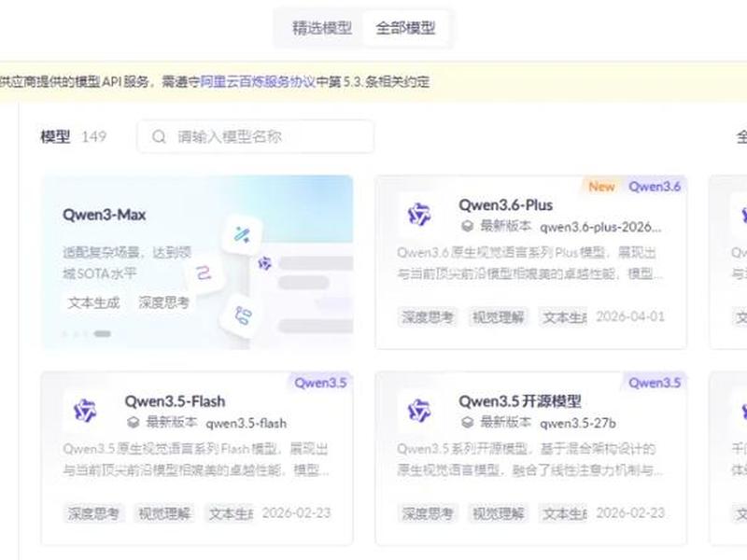Click the Qwen3.5 badge on Qwen3.5-Flash card
This screenshot has width=747, height=560.
(x=320, y=383)
